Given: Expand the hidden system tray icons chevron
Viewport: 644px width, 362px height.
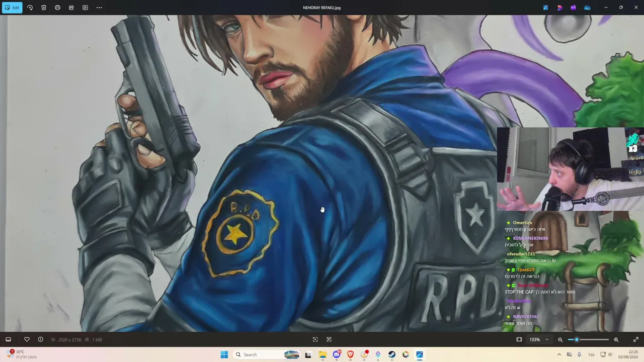Looking at the screenshot, I should pos(559,354).
